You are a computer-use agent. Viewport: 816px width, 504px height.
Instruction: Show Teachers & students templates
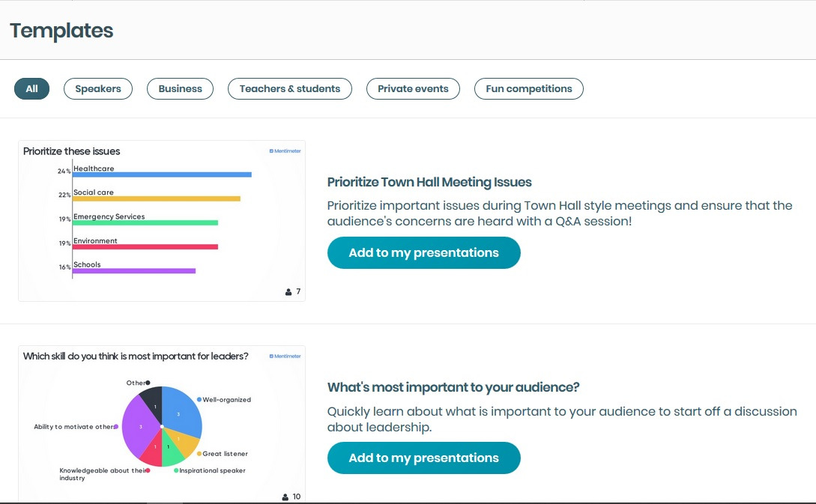pyautogui.click(x=289, y=88)
